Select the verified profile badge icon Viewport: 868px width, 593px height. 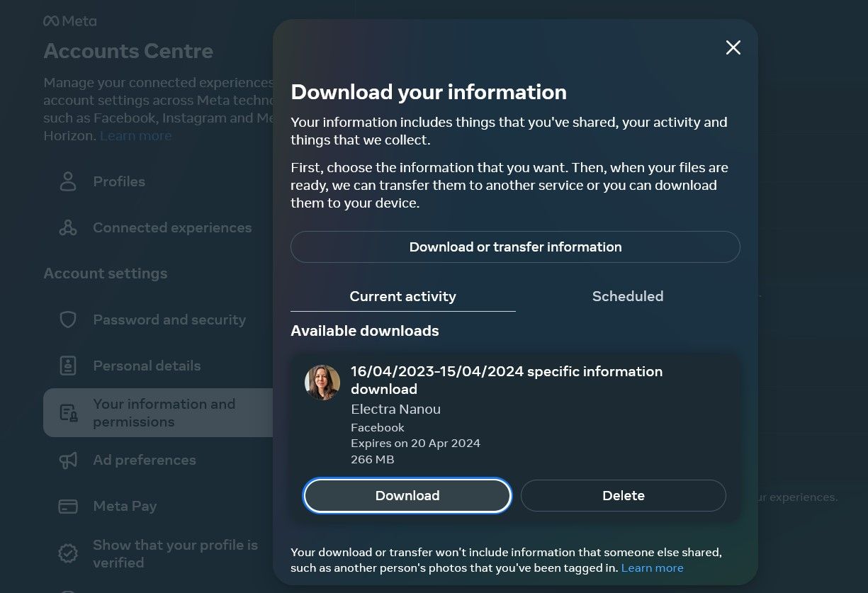[x=67, y=553]
